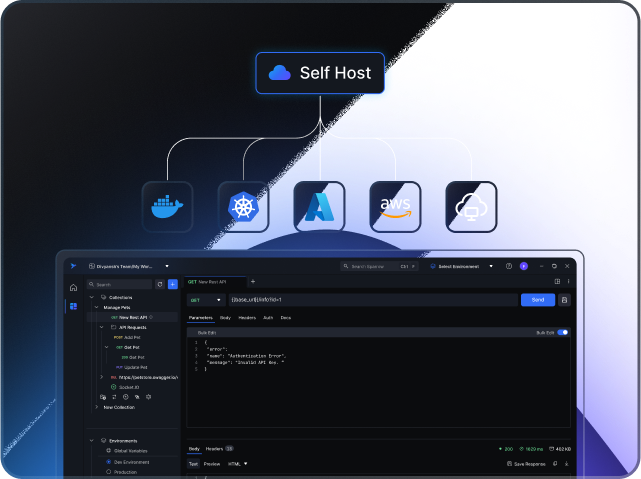The image size is (641, 479).
Task: Collapse the GET Get Pet request
Action: point(106,347)
